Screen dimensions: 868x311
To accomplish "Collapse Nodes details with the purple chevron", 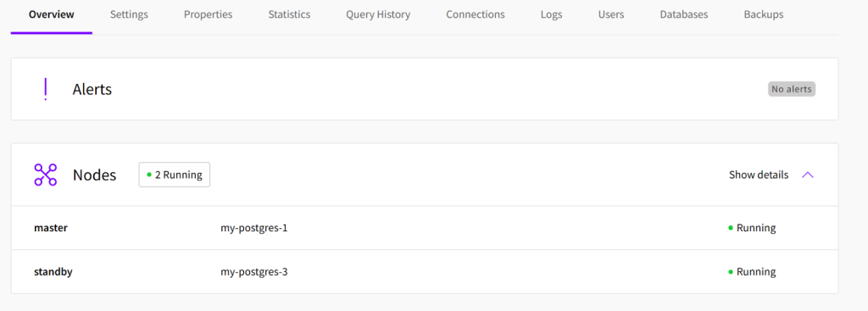I will (x=808, y=175).
